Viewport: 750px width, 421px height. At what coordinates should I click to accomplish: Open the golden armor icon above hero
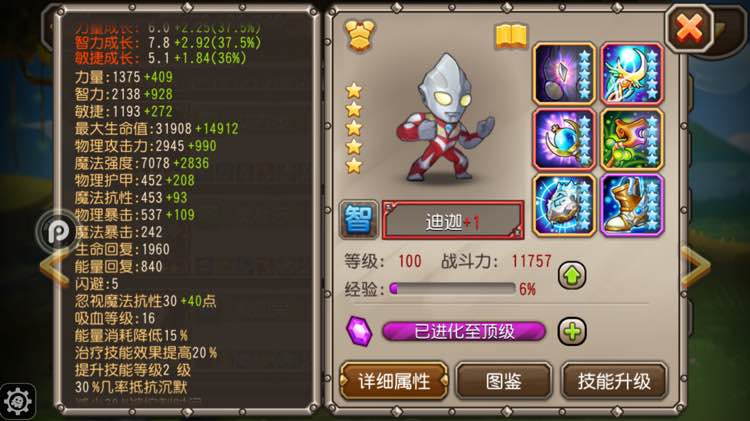coord(360,35)
